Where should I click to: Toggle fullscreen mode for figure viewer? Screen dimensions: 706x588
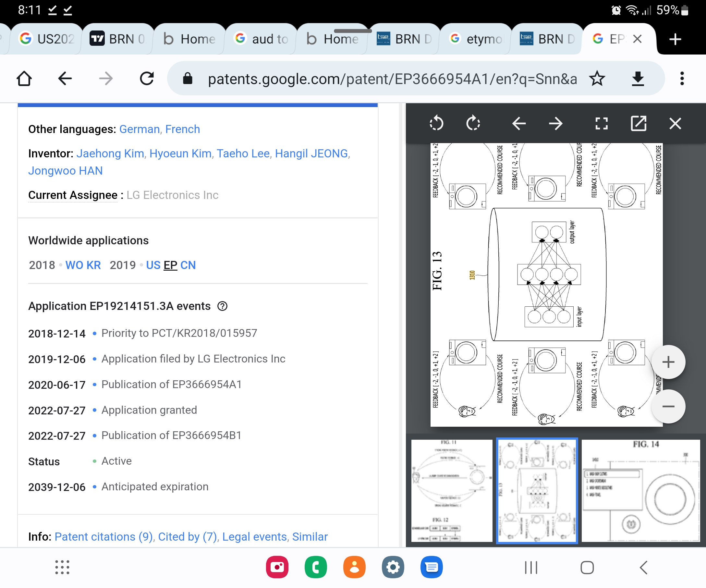[x=602, y=123]
